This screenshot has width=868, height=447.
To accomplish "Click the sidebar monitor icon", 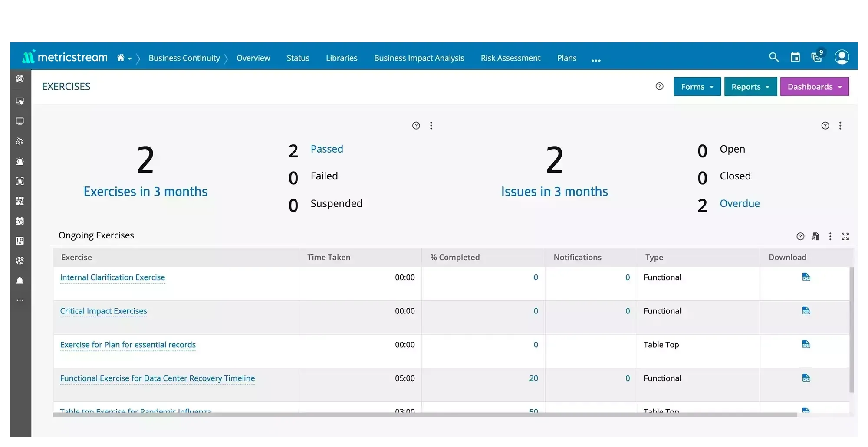I will [x=20, y=121].
